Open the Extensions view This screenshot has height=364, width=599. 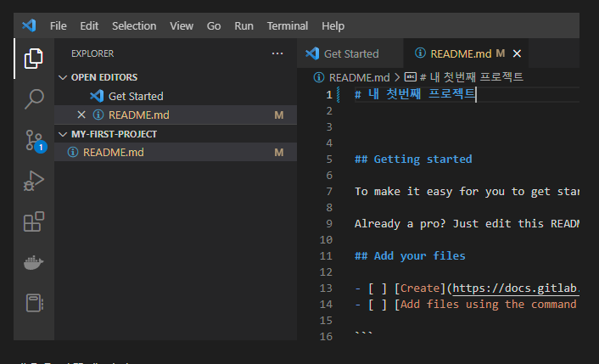(34, 221)
